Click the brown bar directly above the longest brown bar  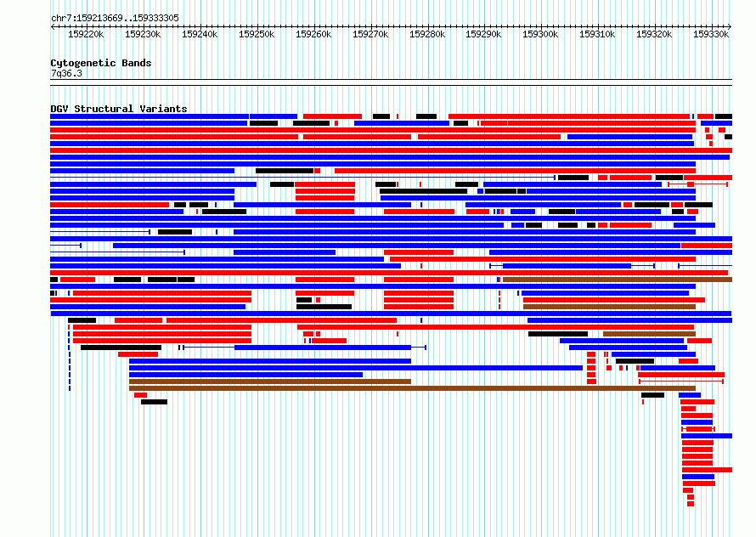[x=270, y=382]
